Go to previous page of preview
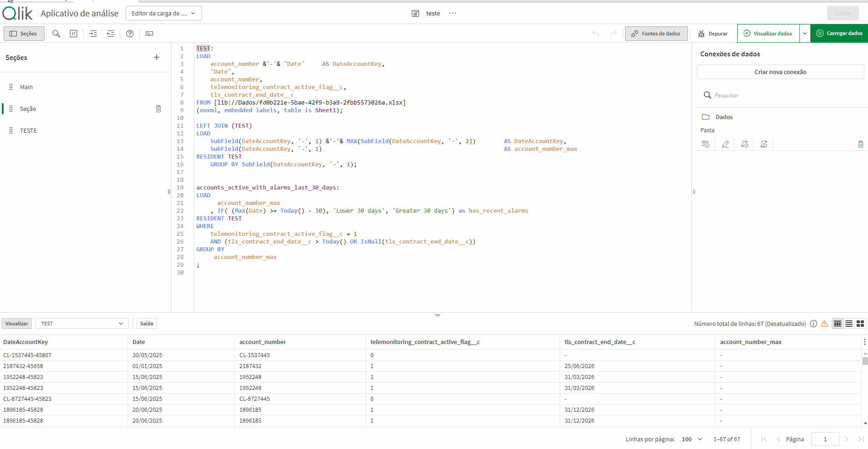The image size is (868, 449). (778, 439)
